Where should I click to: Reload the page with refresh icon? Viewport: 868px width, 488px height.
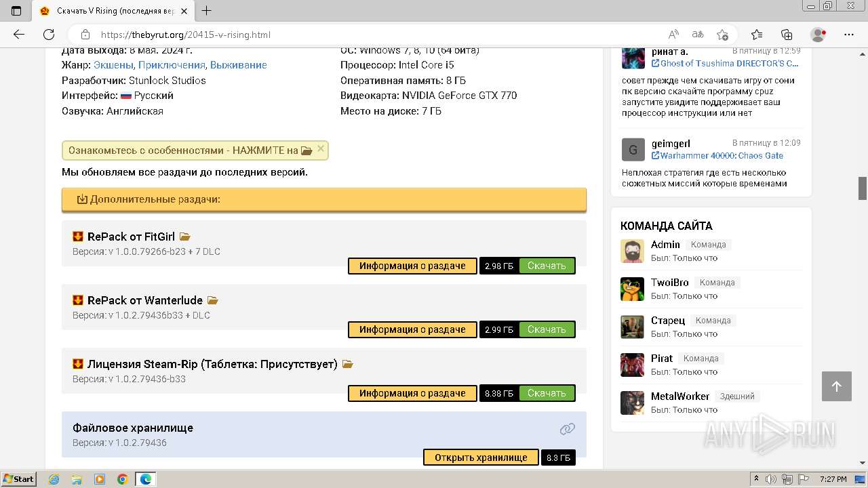pos(49,35)
